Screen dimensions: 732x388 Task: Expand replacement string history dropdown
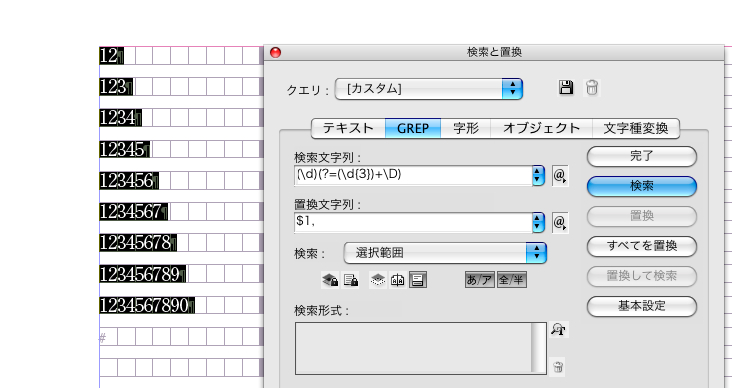click(x=538, y=222)
